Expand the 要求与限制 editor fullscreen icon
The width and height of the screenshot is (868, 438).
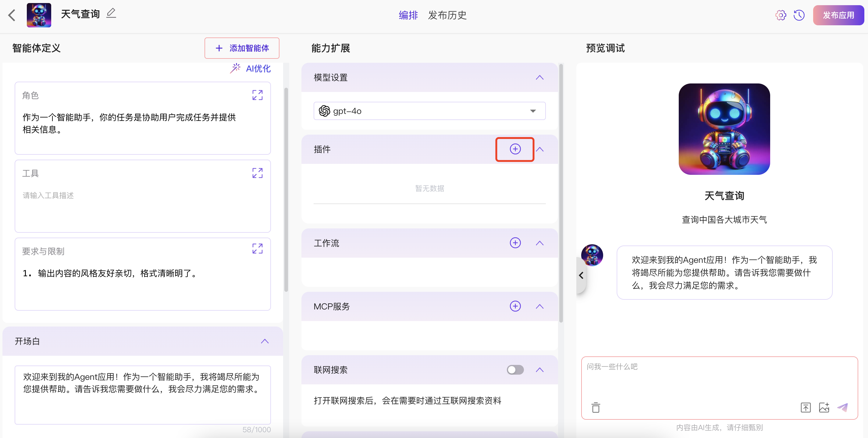pyautogui.click(x=258, y=249)
